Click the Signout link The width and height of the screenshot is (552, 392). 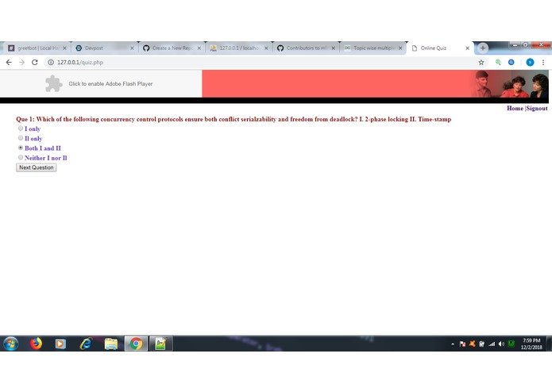(x=537, y=108)
